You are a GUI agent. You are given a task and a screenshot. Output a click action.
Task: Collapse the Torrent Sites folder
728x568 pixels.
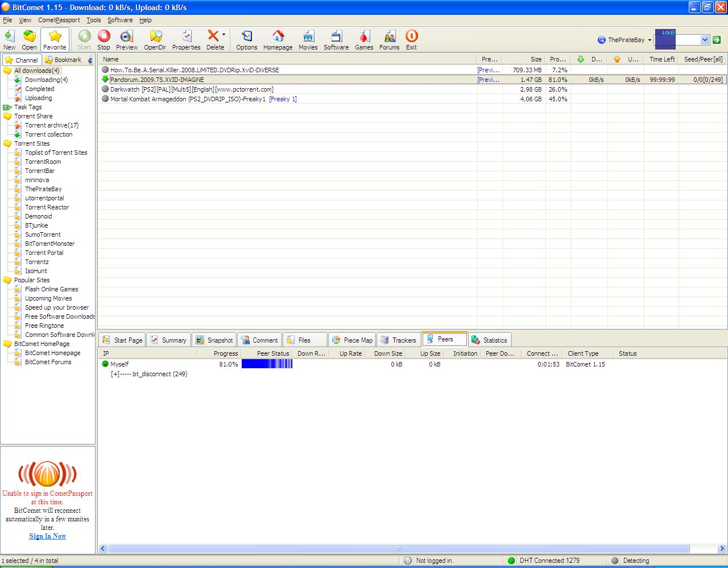point(7,143)
